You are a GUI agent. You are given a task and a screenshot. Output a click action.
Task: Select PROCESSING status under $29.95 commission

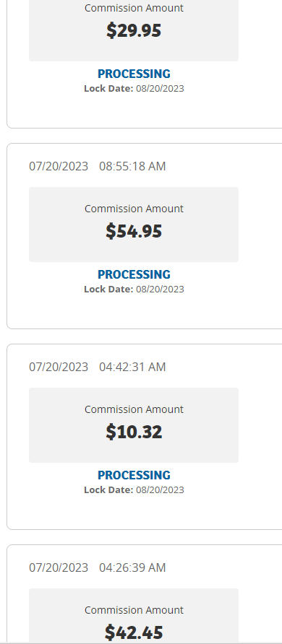coord(134,74)
